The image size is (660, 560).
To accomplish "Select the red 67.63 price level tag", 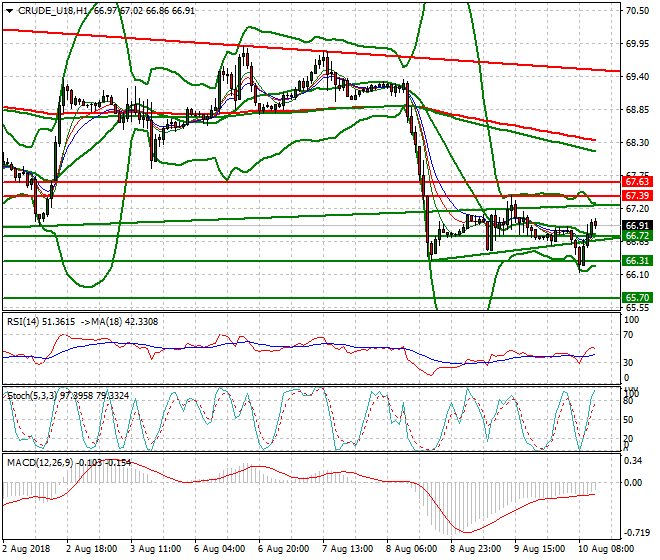I will click(638, 182).
